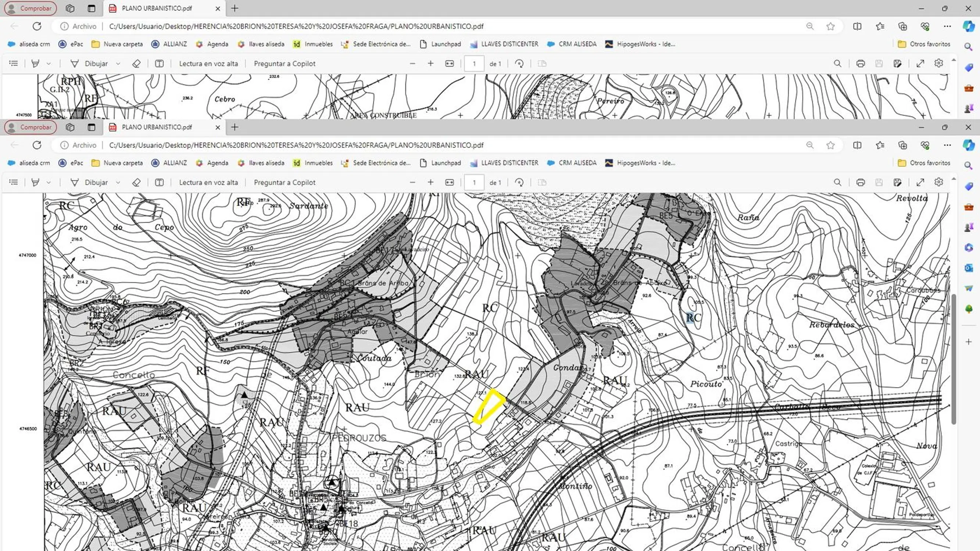
Task: Toggle table of contents in lower PDF toolbar
Action: pyautogui.click(x=13, y=183)
